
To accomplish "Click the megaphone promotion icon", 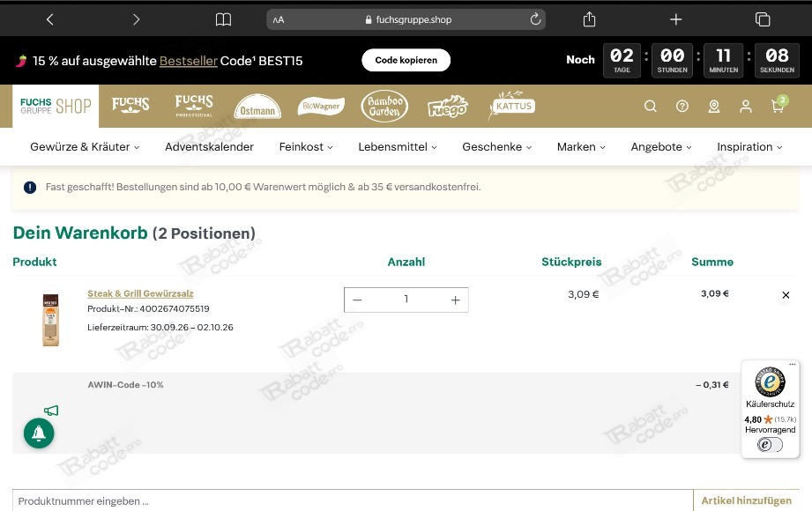I will pos(51,411).
